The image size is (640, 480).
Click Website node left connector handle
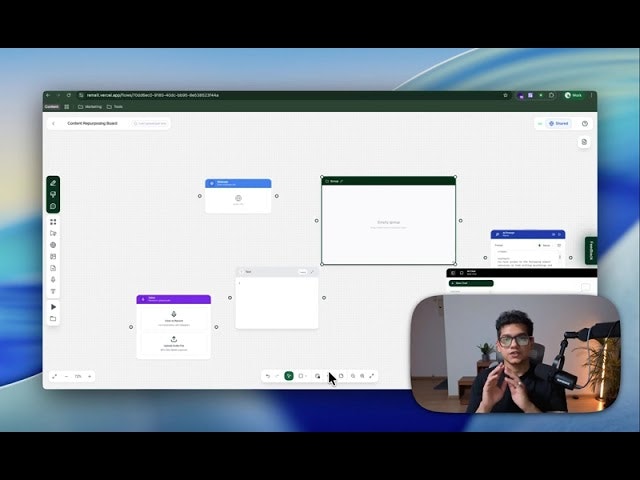tap(200, 196)
